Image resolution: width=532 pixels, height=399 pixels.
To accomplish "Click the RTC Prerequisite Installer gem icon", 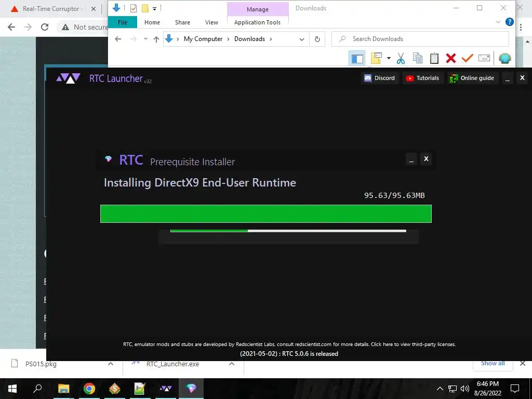I will 108,159.
